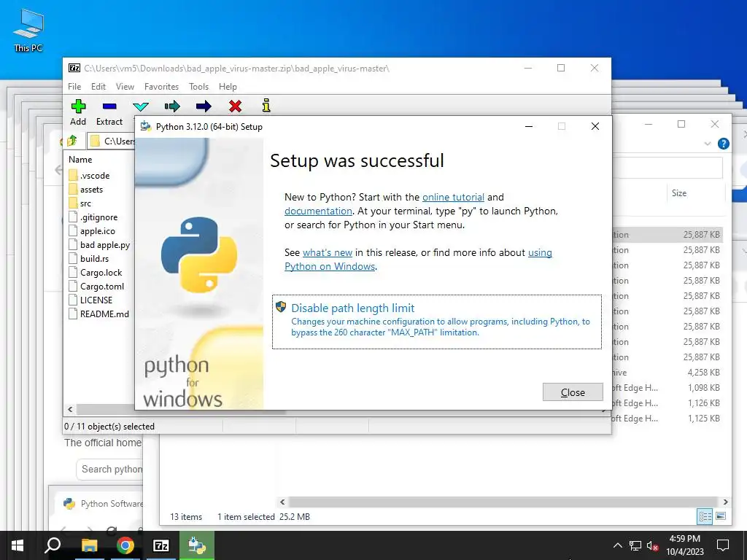Open the Edit menu in 7-Zip

coord(98,87)
